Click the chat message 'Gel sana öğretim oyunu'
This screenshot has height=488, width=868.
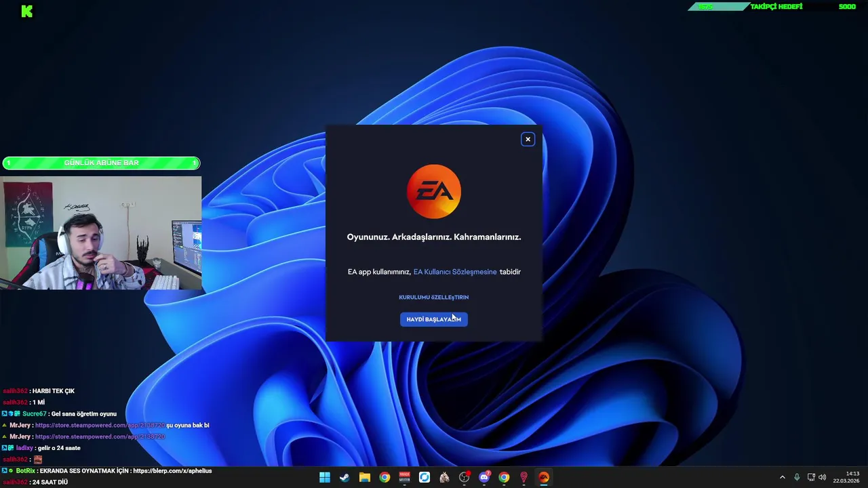pos(84,413)
